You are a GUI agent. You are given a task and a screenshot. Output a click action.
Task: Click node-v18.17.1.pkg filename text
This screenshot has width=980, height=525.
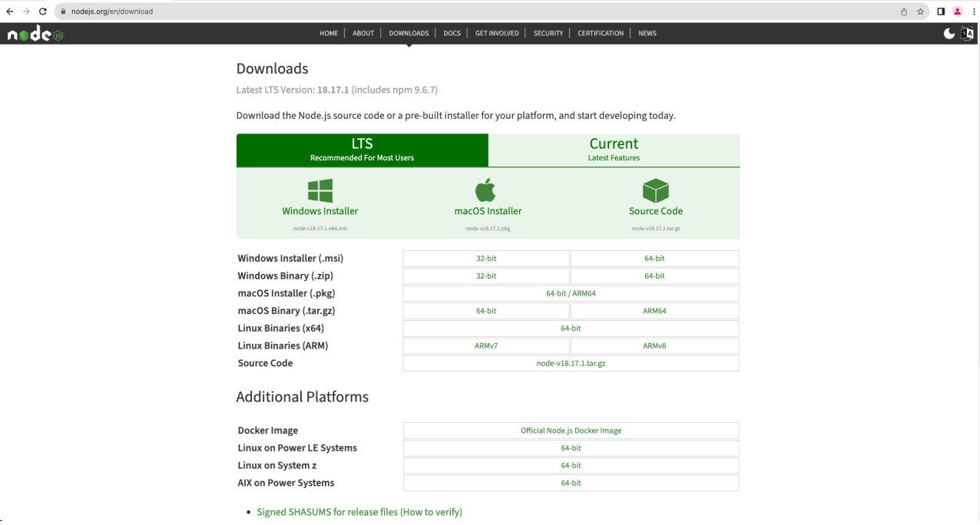488,229
